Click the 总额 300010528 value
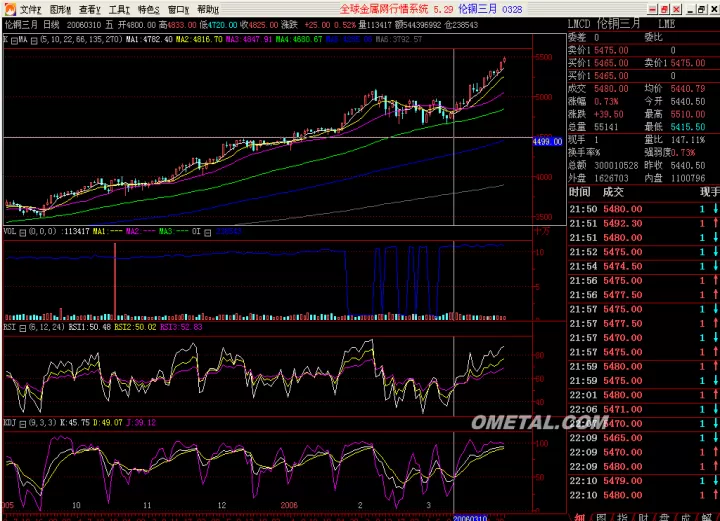The width and height of the screenshot is (720, 521). [x=603, y=165]
